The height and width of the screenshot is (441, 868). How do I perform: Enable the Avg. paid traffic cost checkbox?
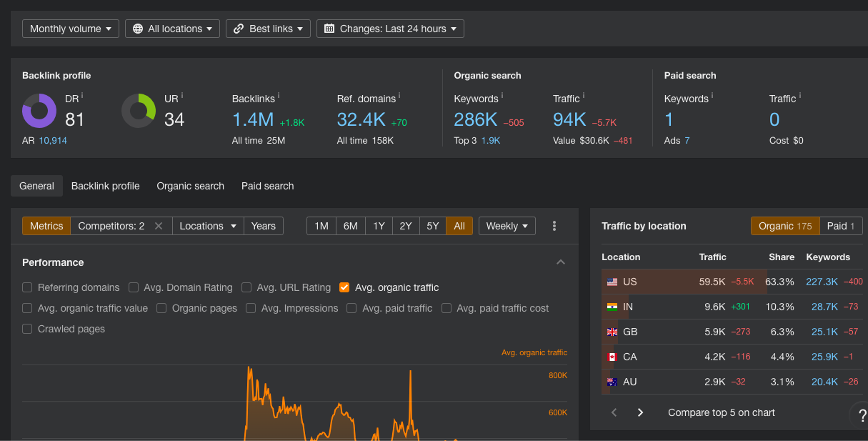(x=447, y=308)
